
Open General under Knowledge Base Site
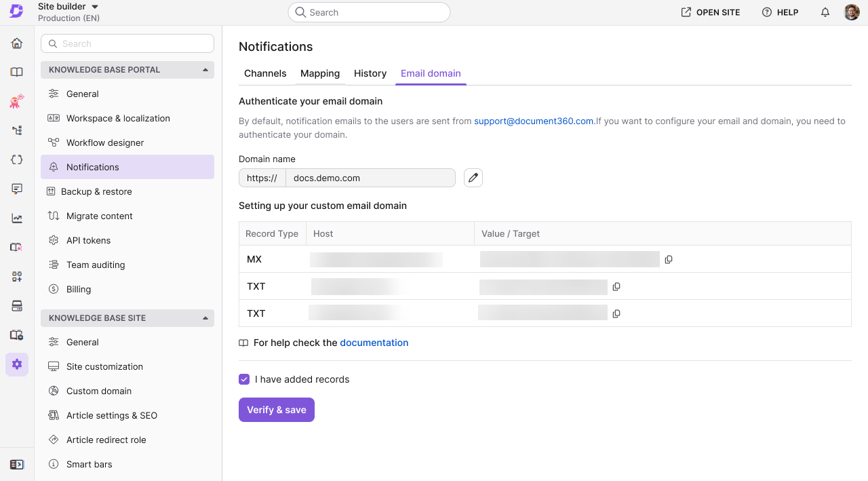127,342
